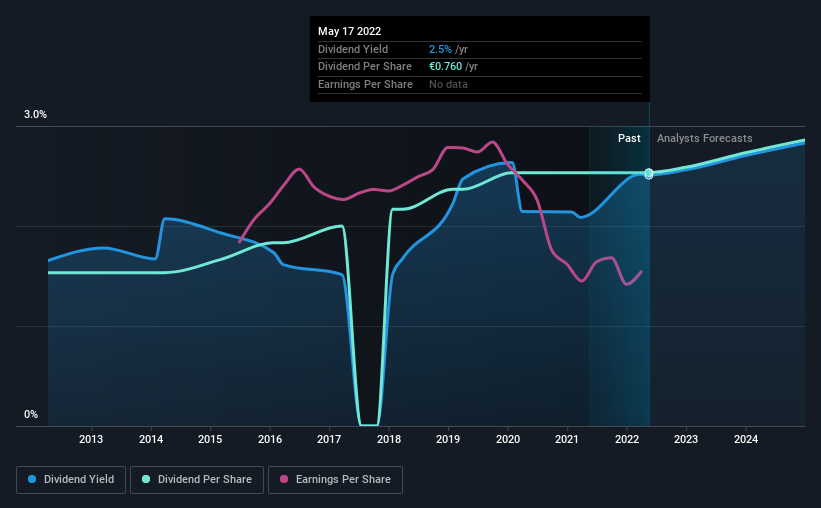Click the 2022 x-axis label
Screen dimensions: 821x508
coord(627,439)
